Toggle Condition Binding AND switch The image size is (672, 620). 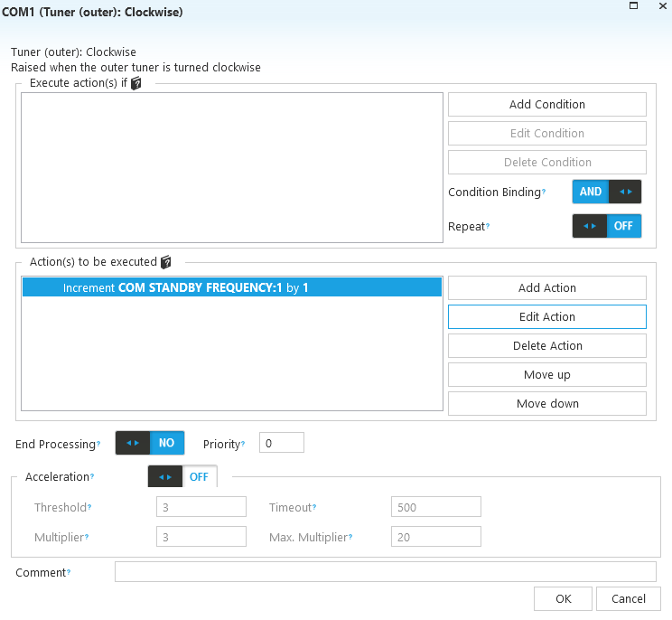(x=606, y=192)
